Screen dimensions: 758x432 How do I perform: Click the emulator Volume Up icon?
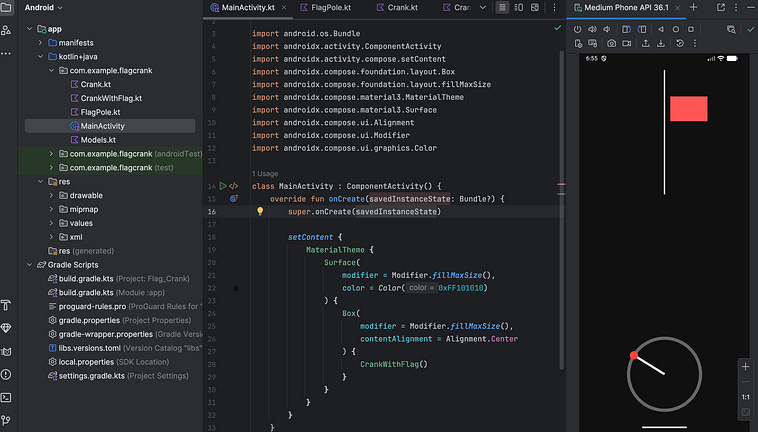[592, 29]
